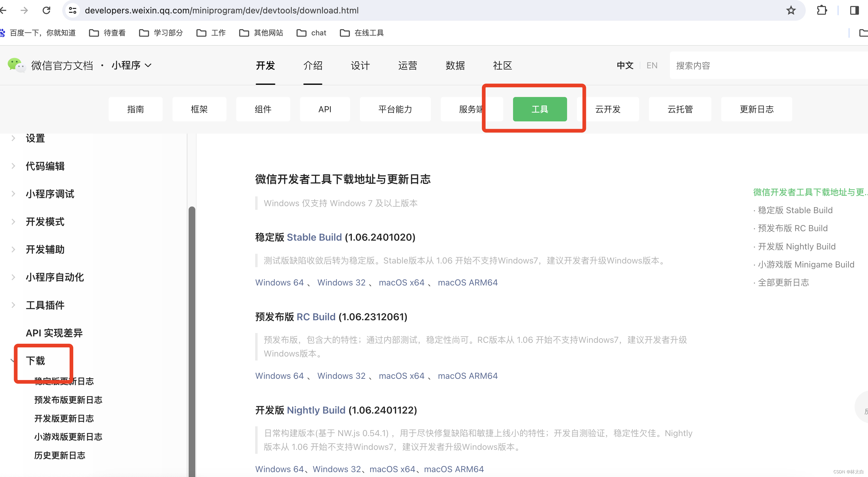868x477 pixels.
Task: Switch language to EN
Action: coord(652,65)
